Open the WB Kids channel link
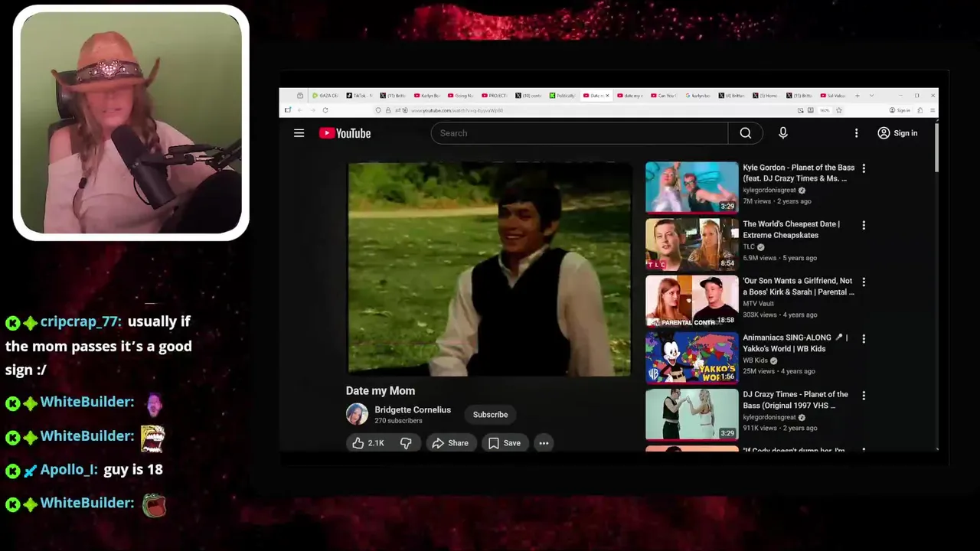980x551 pixels. coord(756,360)
